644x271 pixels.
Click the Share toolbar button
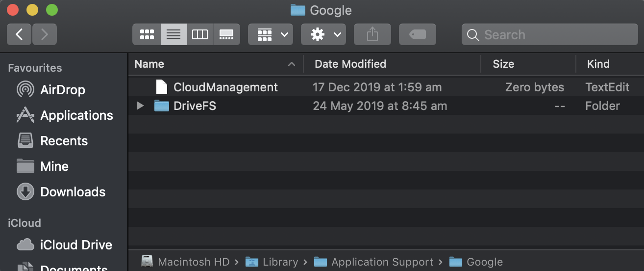point(372,34)
